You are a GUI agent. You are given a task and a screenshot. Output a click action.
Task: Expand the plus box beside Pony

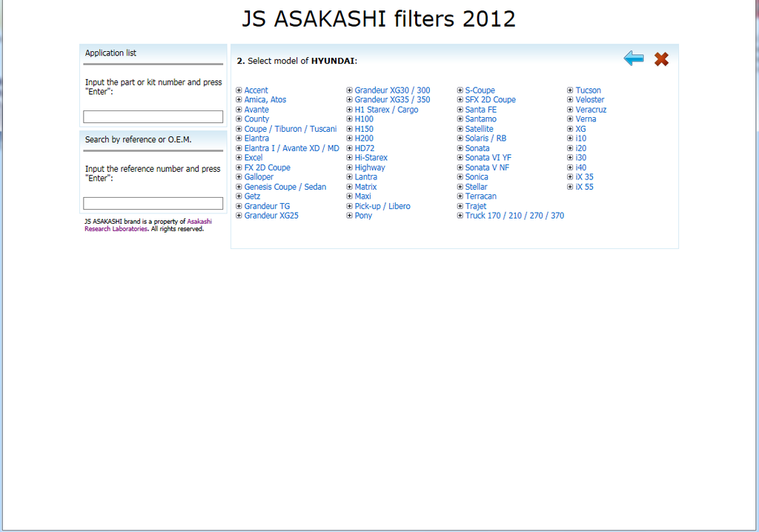349,216
